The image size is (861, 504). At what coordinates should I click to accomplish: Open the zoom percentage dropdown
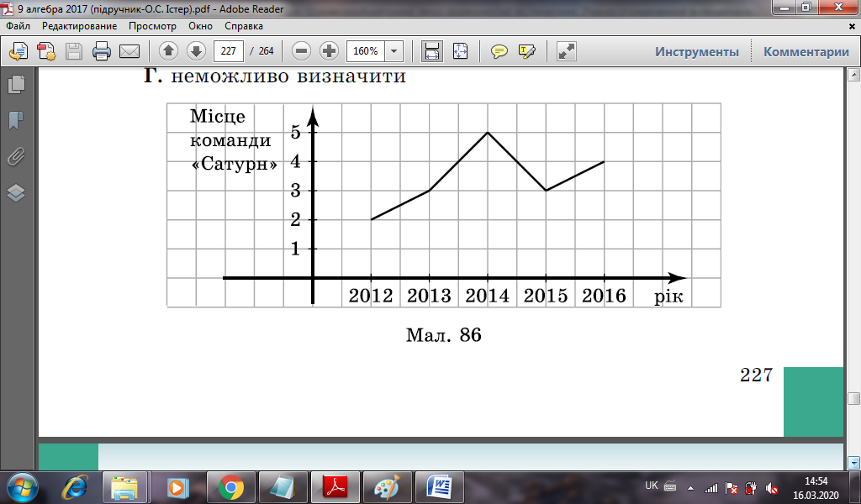pyautogui.click(x=394, y=51)
